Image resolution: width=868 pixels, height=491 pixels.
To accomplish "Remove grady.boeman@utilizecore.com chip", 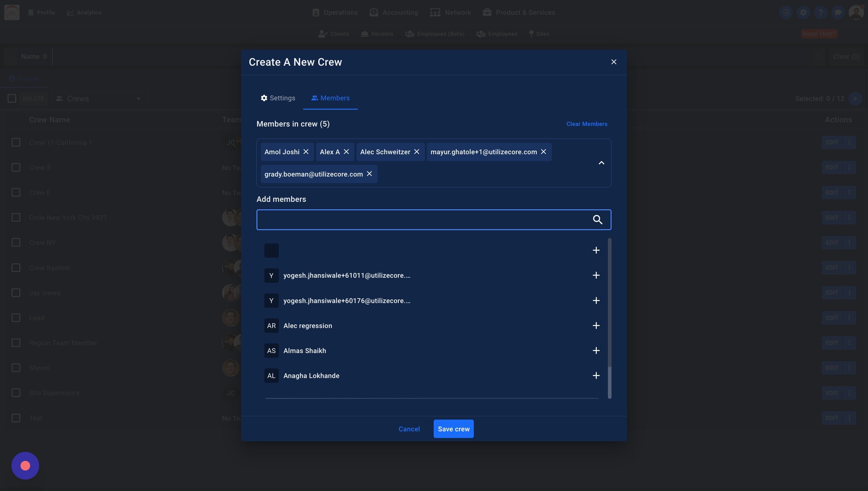I will pyautogui.click(x=370, y=174).
